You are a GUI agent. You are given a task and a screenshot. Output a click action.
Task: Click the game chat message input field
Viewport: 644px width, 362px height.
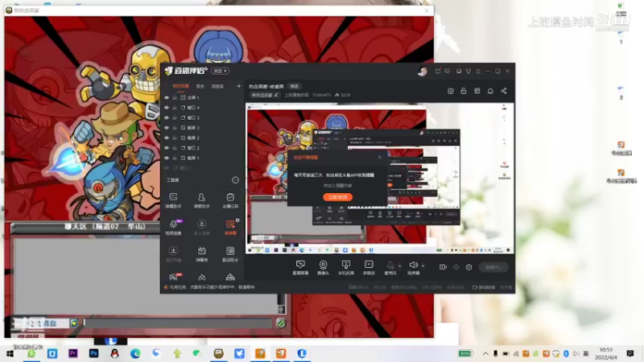pos(177,323)
